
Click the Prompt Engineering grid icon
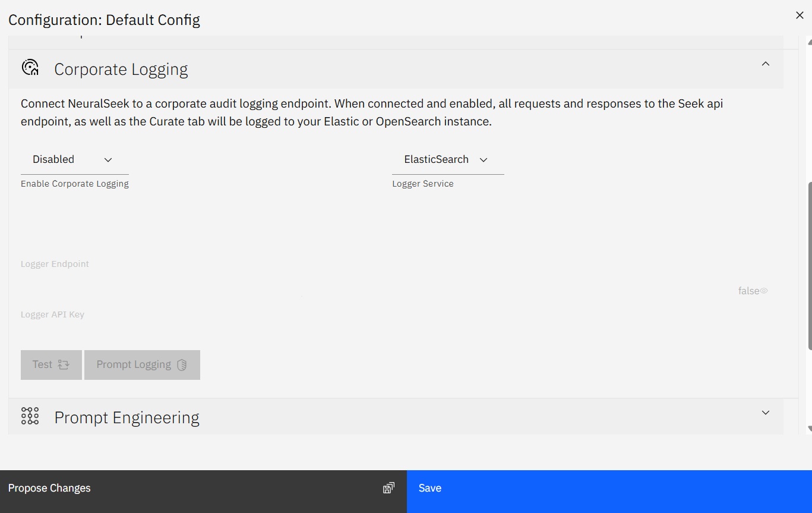coord(30,416)
